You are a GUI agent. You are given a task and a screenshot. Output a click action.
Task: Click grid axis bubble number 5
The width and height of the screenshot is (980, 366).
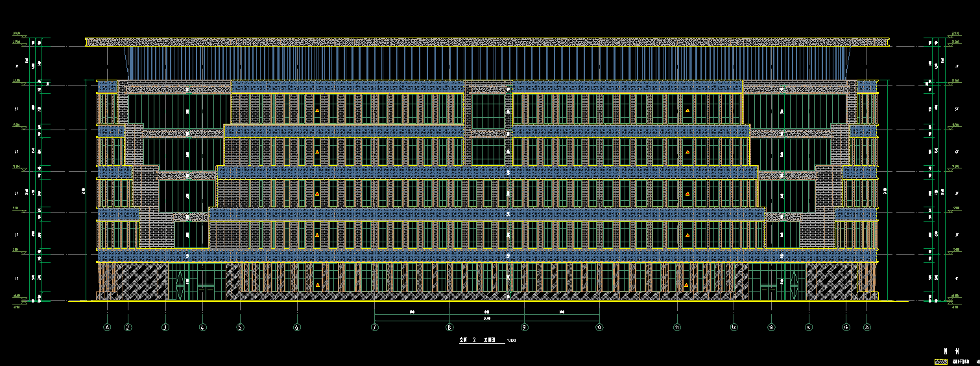(x=240, y=328)
